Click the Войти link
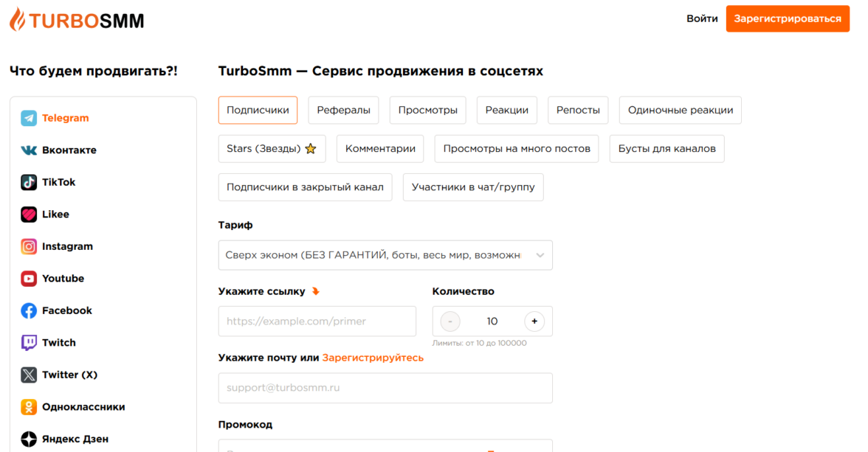This screenshot has width=868, height=452. pyautogui.click(x=702, y=19)
